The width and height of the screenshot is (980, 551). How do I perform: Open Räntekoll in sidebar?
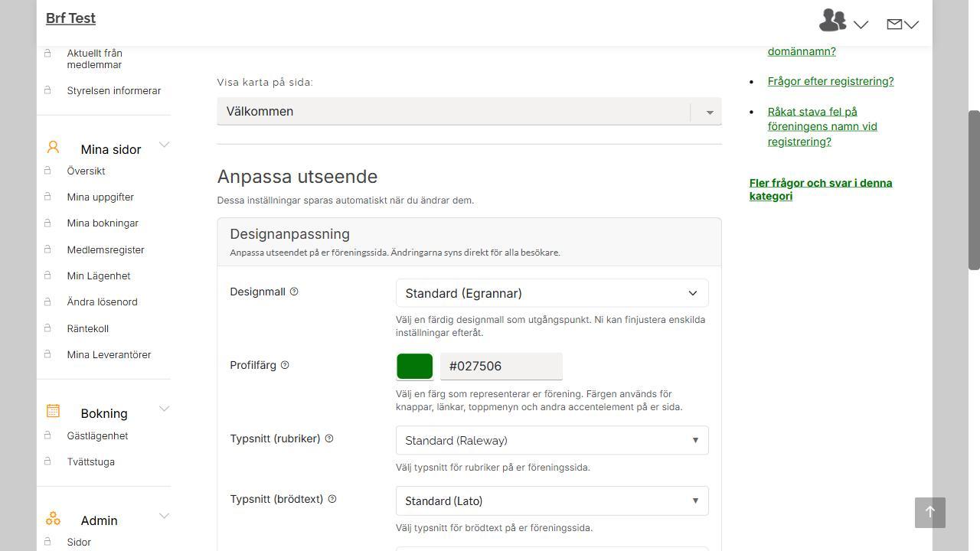pyautogui.click(x=88, y=328)
